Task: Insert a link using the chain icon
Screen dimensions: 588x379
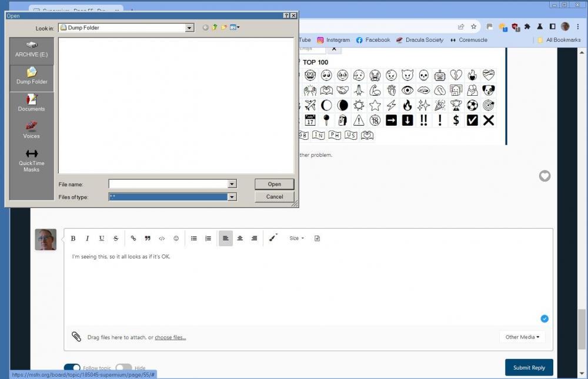Action: 133,239
